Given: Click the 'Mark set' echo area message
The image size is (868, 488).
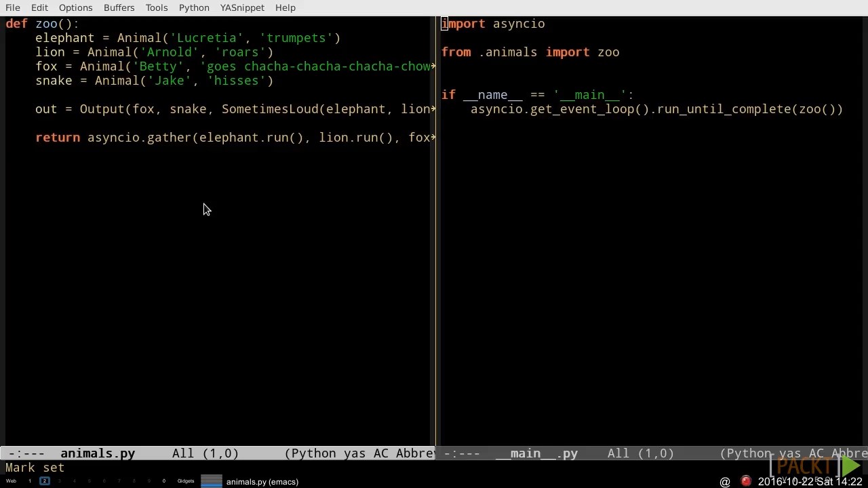Looking at the screenshot, I should pos(35,468).
